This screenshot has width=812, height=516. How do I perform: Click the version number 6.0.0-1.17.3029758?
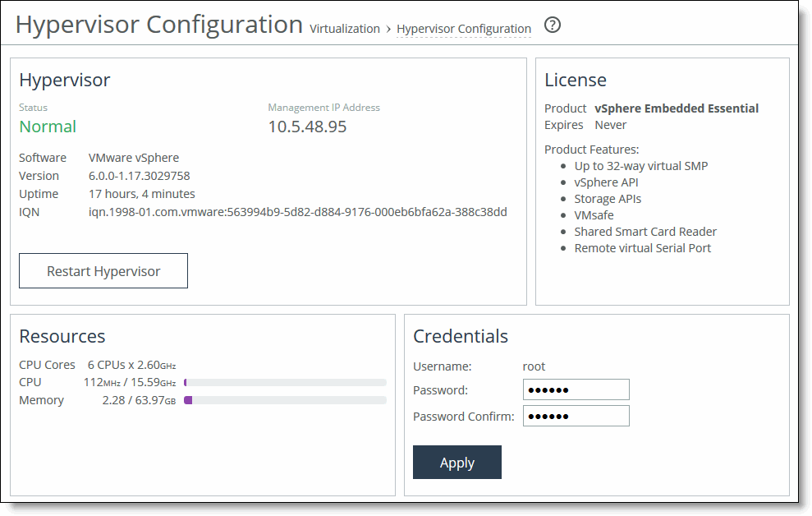pos(140,176)
